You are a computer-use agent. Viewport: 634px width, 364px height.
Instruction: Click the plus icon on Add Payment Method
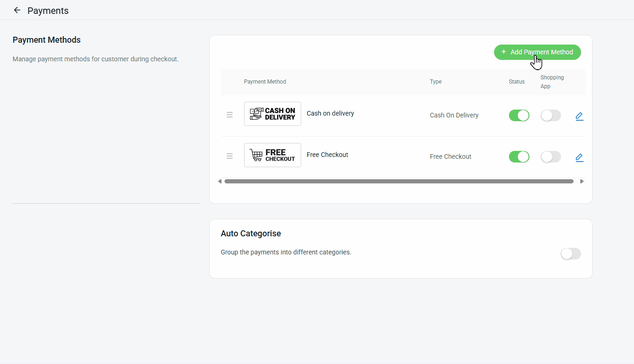pos(503,52)
